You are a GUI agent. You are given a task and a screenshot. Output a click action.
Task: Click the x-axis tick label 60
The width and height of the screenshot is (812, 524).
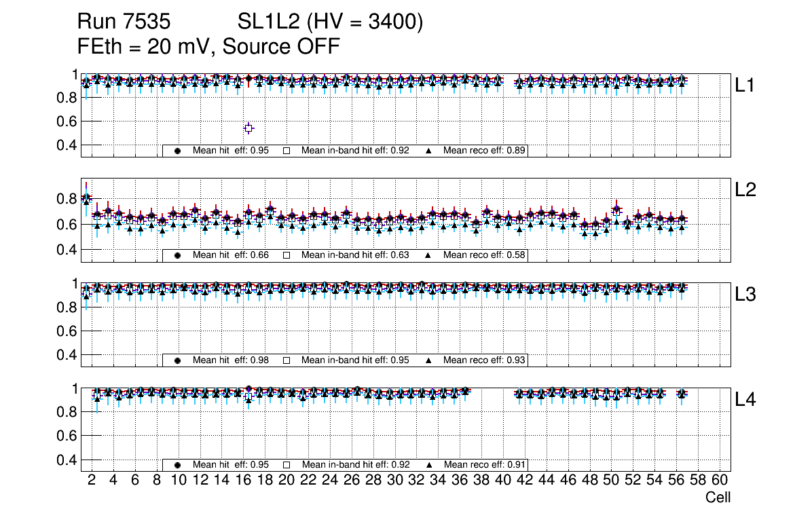point(720,481)
